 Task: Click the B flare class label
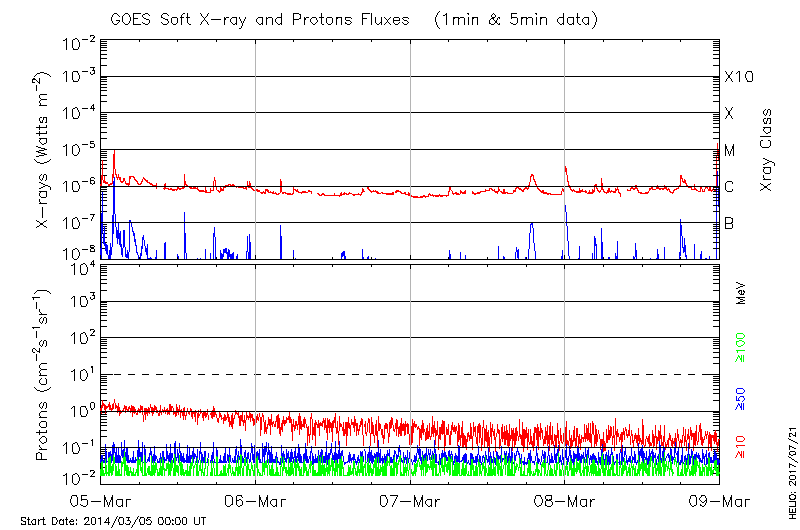tap(728, 223)
